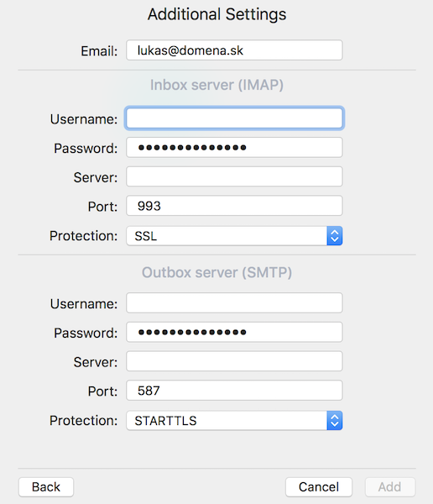Click the STARTTLS dropdown stepper arrows
The height and width of the screenshot is (504, 433).
click(335, 421)
